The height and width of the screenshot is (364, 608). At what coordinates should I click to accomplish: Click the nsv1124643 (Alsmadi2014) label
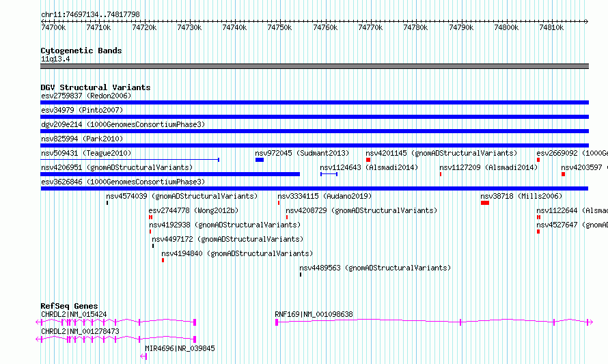(369, 167)
